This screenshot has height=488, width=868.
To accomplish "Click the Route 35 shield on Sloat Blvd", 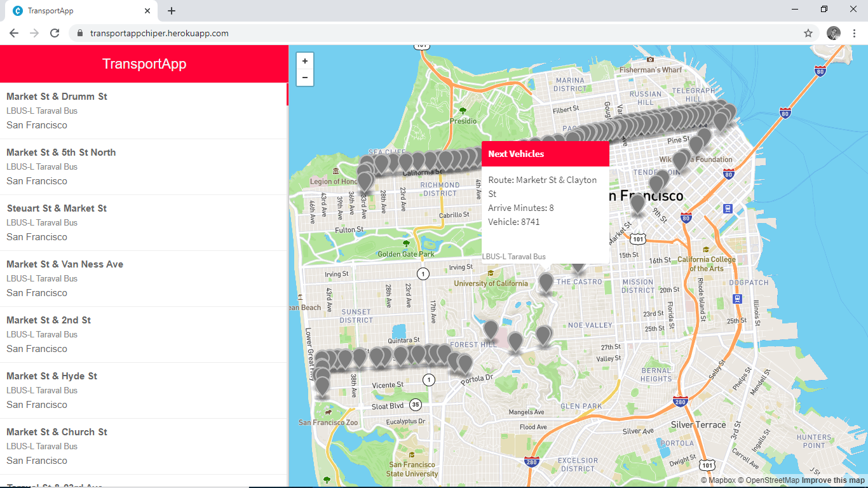I will [x=416, y=405].
